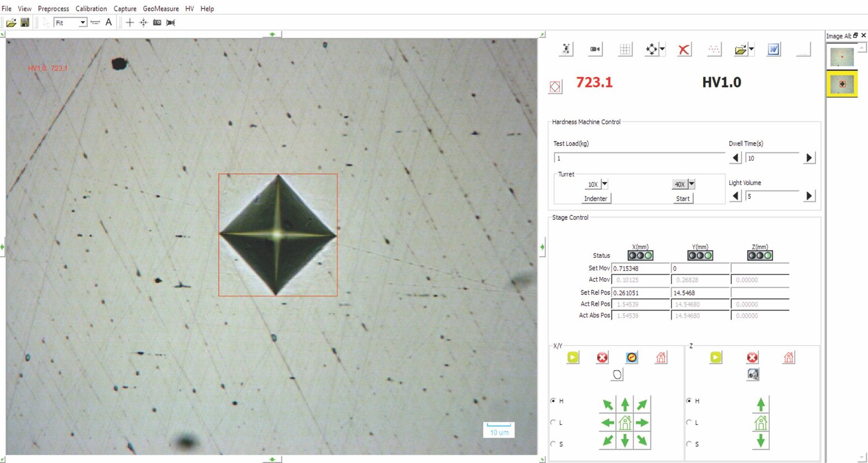
Task: Open file with the toolbar folder icon
Action: [11, 22]
